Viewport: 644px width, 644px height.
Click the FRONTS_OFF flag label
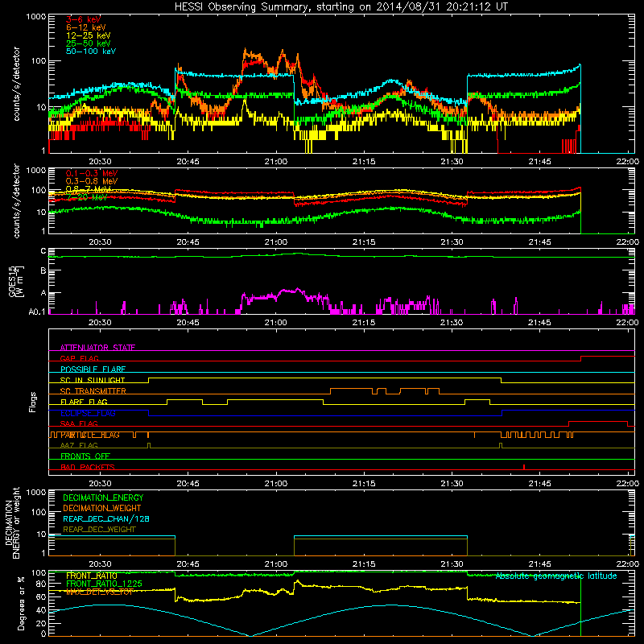(x=85, y=456)
